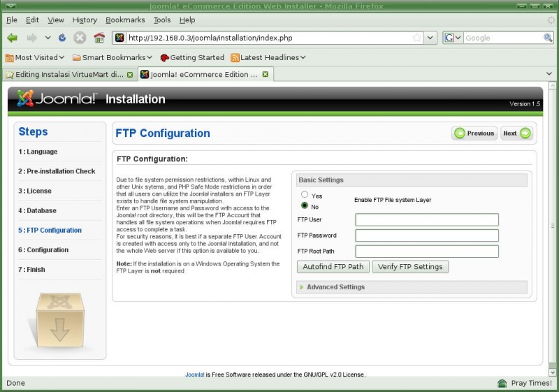The height and width of the screenshot is (392, 559).
Task: Click step 1 : Language
Action: pos(38,152)
